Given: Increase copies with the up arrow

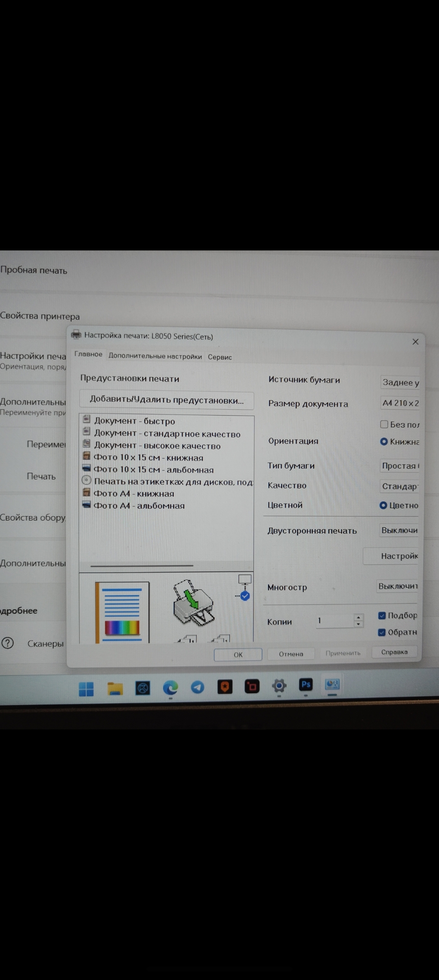Looking at the screenshot, I should point(358,617).
